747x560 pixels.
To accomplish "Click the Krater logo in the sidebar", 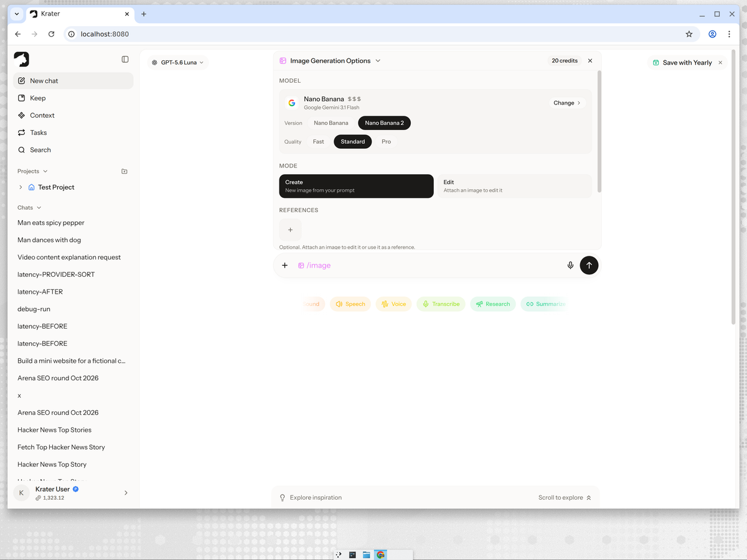I will click(22, 59).
